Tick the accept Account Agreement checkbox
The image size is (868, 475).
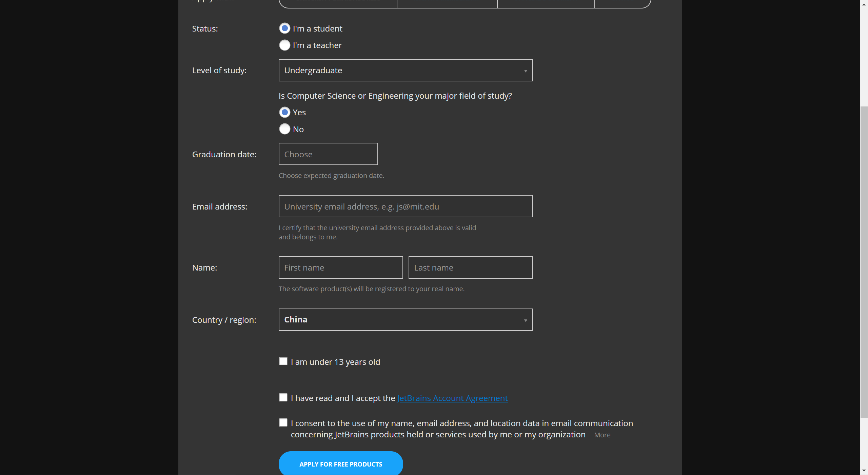(283, 398)
